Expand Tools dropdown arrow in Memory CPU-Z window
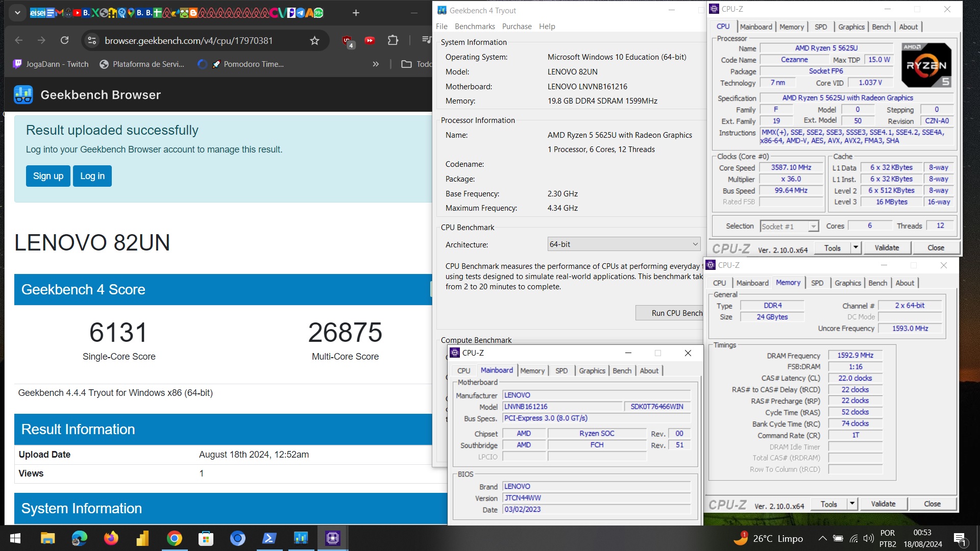Image resolution: width=980 pixels, height=551 pixels. click(852, 504)
